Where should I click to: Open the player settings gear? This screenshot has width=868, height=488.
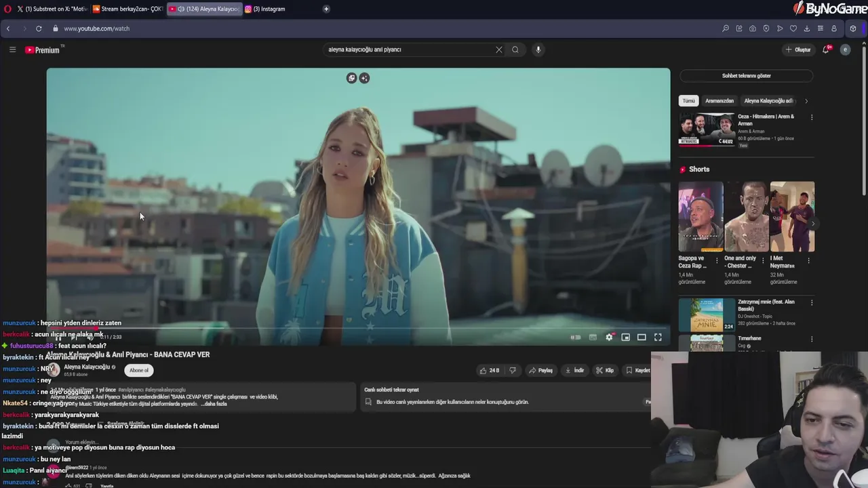[609, 337]
